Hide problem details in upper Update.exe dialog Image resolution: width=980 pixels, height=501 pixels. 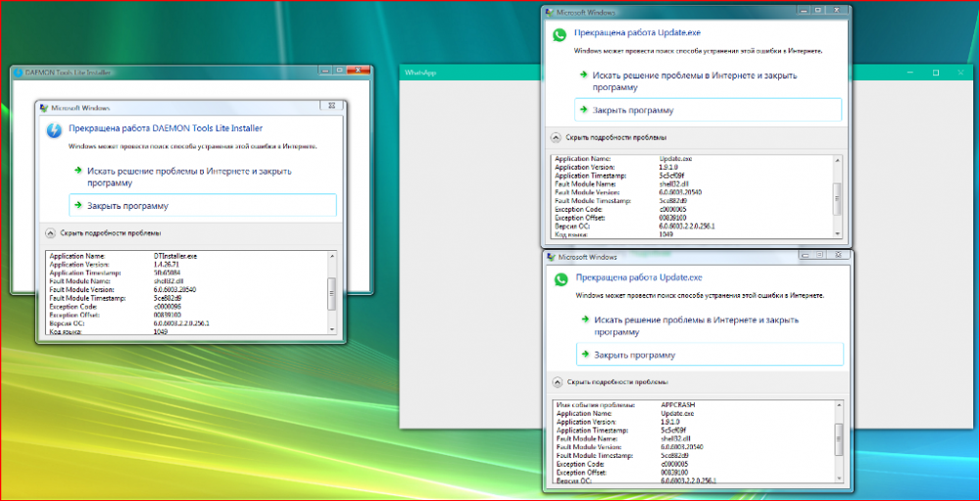click(556, 137)
